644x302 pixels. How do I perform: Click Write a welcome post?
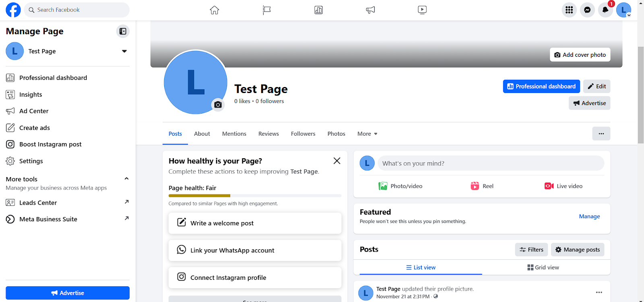point(255,223)
